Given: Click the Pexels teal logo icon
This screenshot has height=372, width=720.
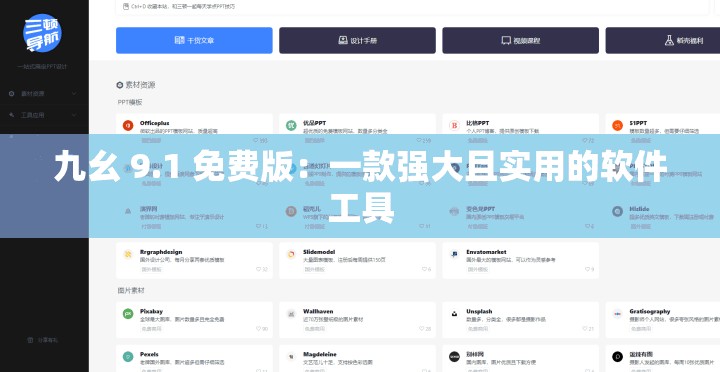Looking at the screenshot, I should click(x=128, y=356).
